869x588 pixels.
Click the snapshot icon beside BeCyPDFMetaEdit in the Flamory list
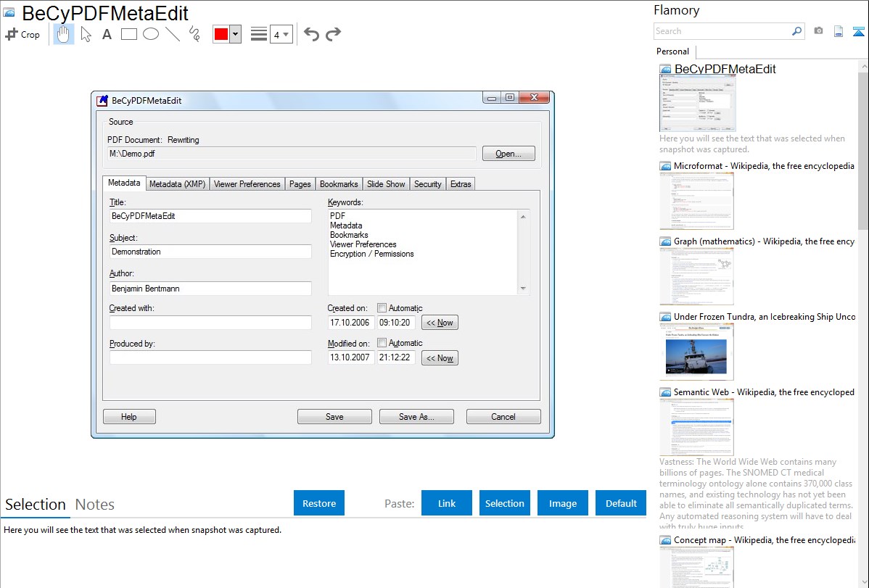tap(665, 70)
